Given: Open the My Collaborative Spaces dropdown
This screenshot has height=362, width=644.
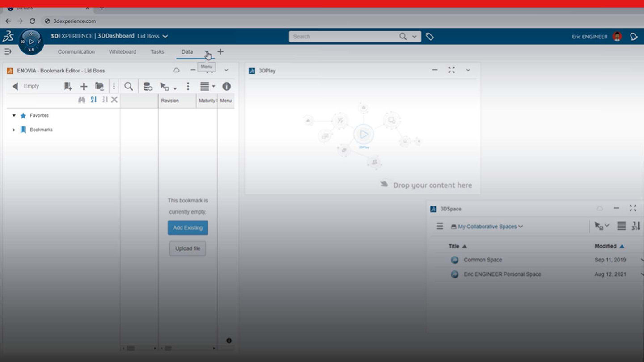Looking at the screenshot, I should [487, 227].
